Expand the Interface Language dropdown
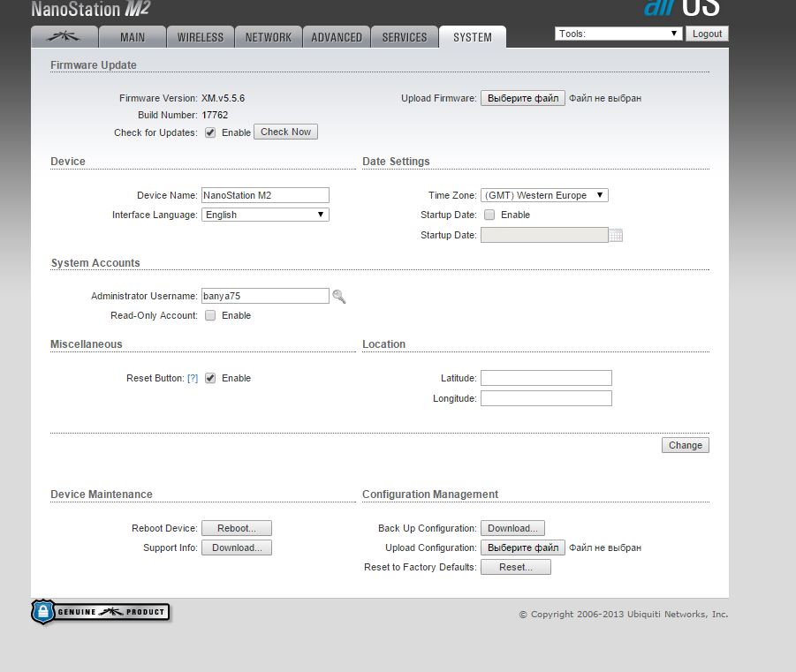 pyautogui.click(x=265, y=215)
